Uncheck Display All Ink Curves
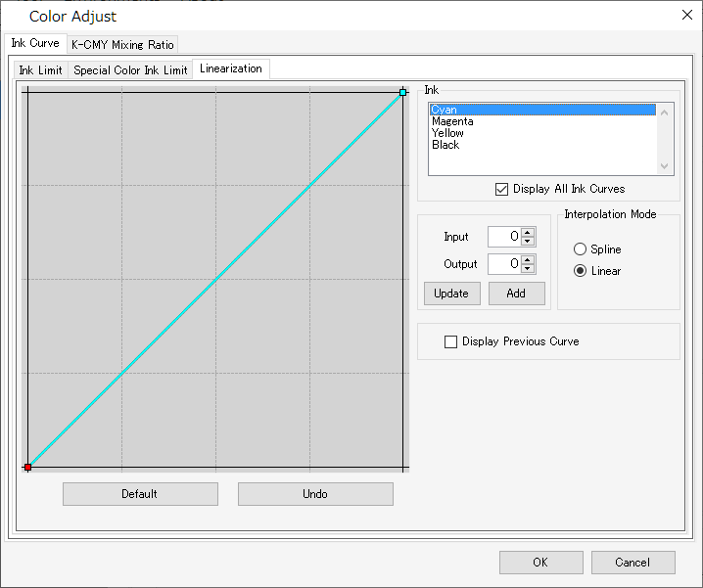This screenshot has height=588, width=703. pos(502,189)
